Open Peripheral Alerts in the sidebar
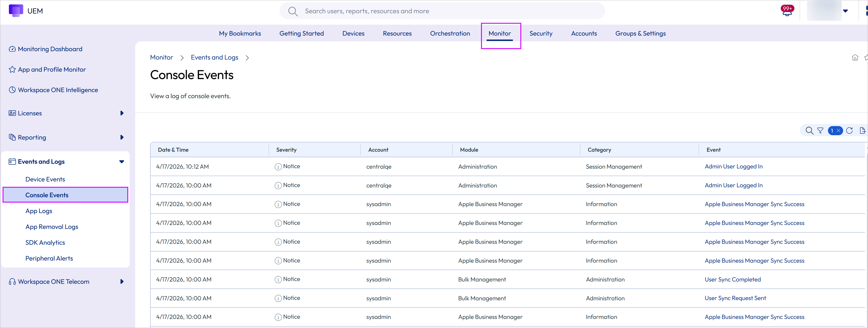868x328 pixels. pyautogui.click(x=49, y=259)
